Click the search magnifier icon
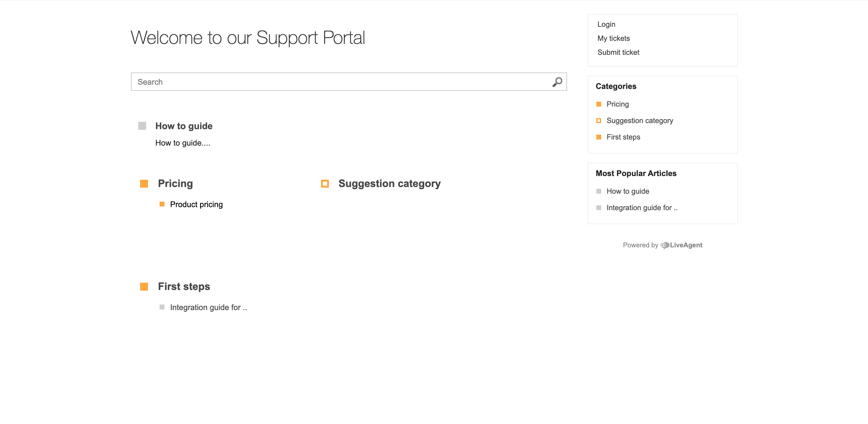The height and width of the screenshot is (424, 868). pyautogui.click(x=557, y=82)
